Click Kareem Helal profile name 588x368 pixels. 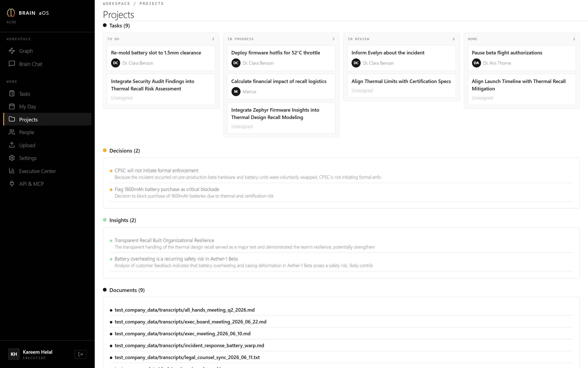click(37, 352)
